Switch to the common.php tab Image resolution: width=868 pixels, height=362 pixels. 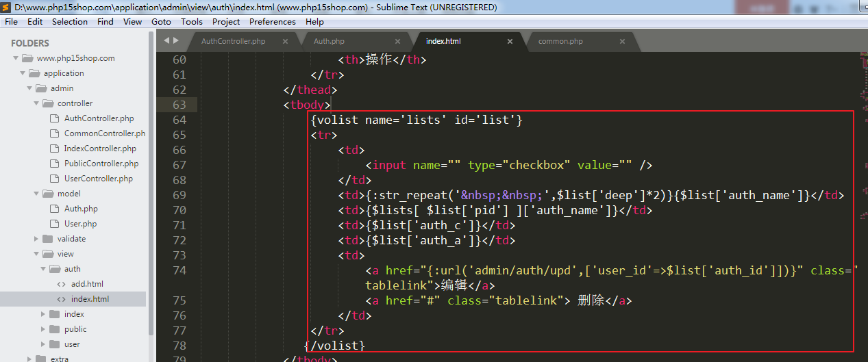point(560,41)
